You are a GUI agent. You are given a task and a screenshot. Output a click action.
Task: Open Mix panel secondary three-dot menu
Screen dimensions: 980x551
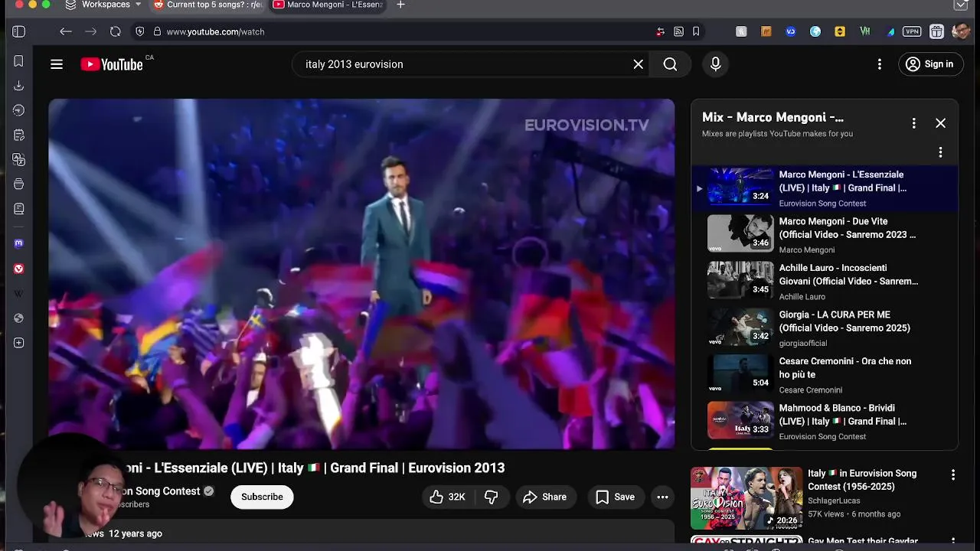click(940, 152)
